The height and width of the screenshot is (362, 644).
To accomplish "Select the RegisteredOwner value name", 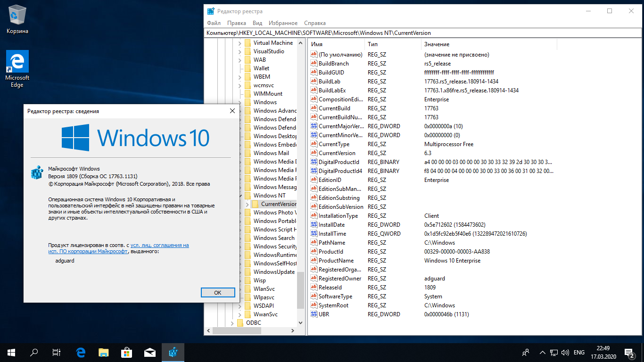I will [340, 279].
